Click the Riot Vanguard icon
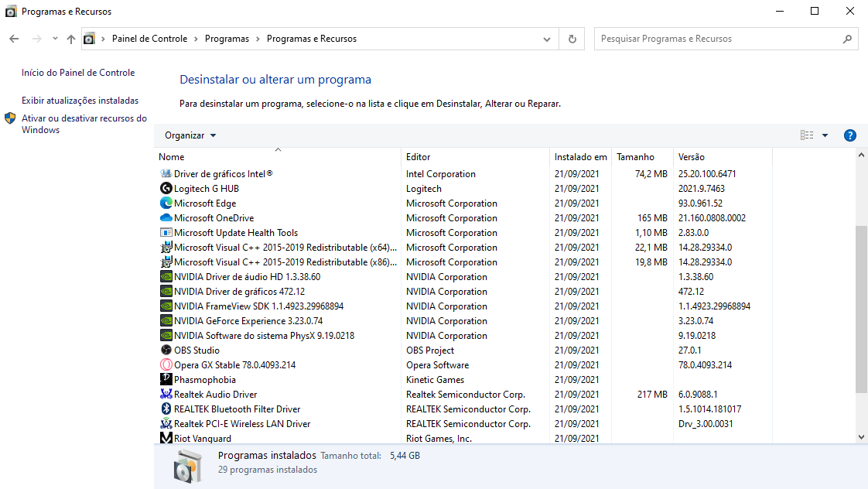This screenshot has height=489, width=868. pos(166,437)
